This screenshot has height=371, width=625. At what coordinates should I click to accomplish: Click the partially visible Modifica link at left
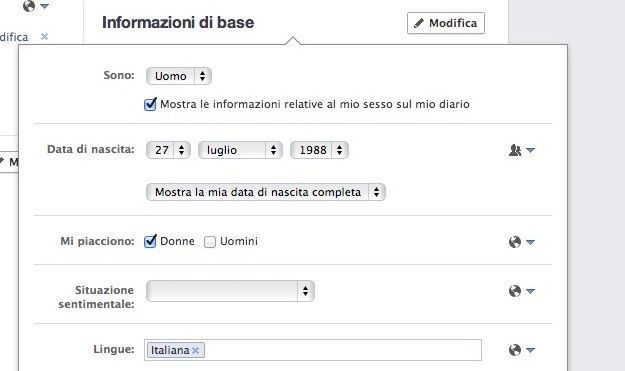click(14, 37)
